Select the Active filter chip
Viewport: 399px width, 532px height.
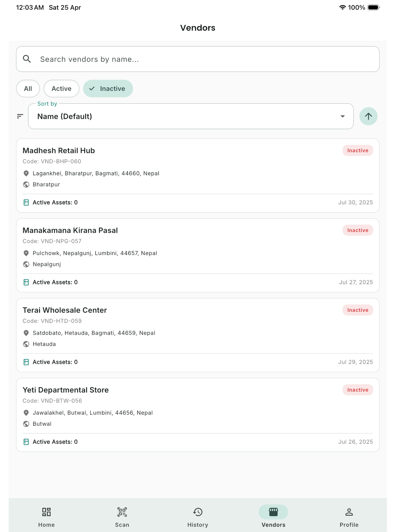coord(61,89)
